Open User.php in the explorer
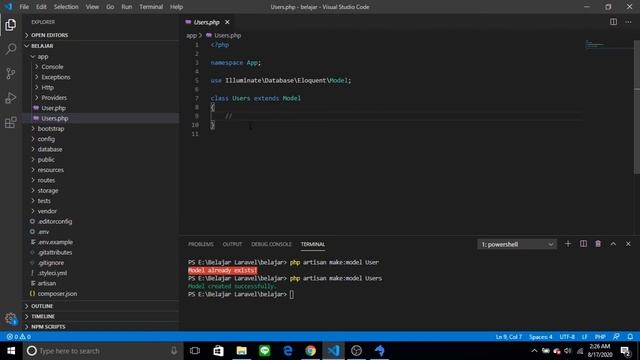This screenshot has width=640, height=360. click(101, 108)
